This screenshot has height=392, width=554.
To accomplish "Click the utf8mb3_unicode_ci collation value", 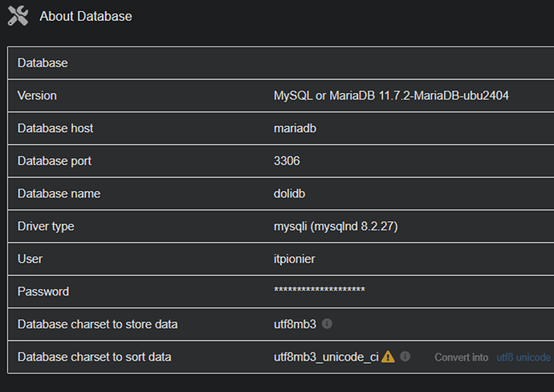I will click(x=326, y=357).
